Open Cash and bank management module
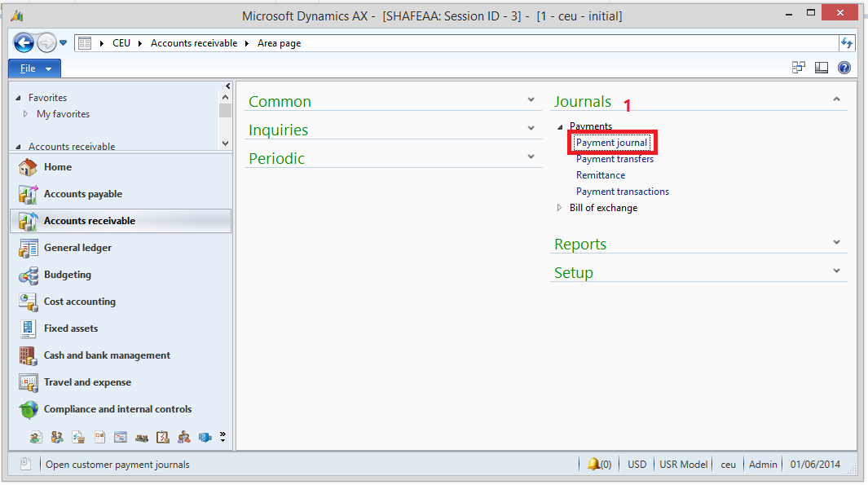 (120, 355)
